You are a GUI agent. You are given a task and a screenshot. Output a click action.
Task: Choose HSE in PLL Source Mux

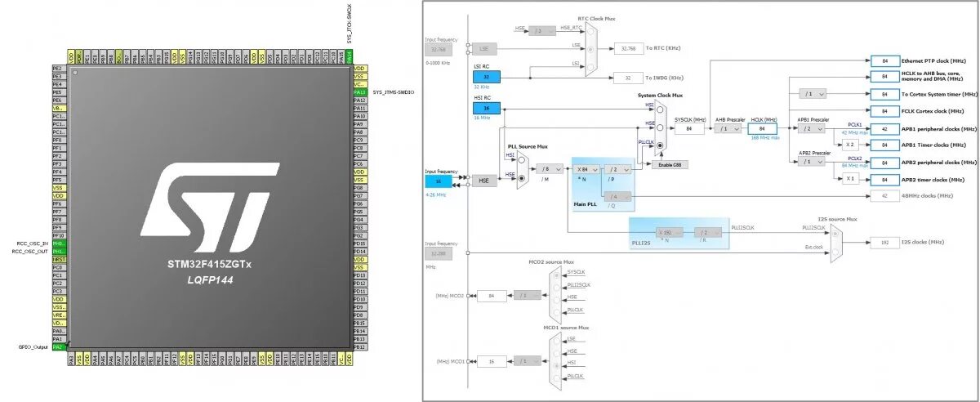point(521,177)
